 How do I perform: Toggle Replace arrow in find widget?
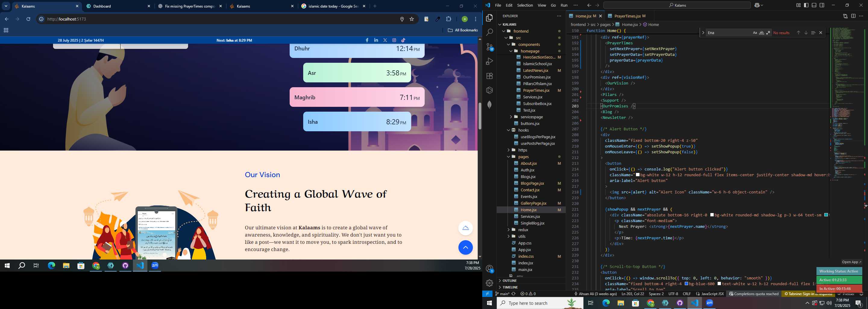coord(703,33)
